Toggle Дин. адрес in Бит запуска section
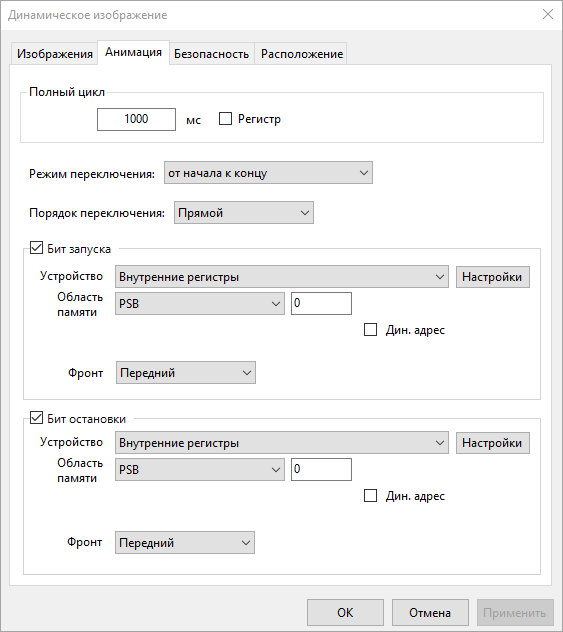The height and width of the screenshot is (632, 563). click(x=370, y=329)
